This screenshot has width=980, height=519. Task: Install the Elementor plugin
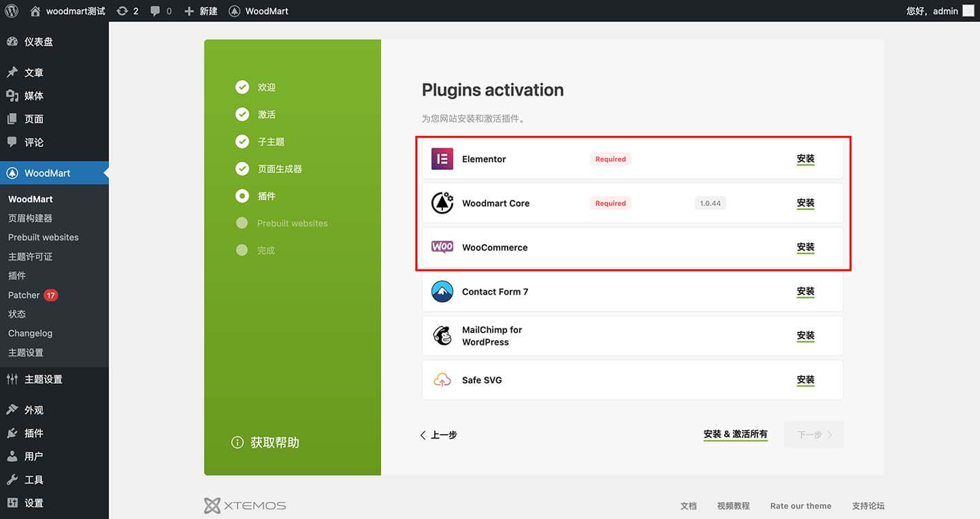(x=806, y=159)
